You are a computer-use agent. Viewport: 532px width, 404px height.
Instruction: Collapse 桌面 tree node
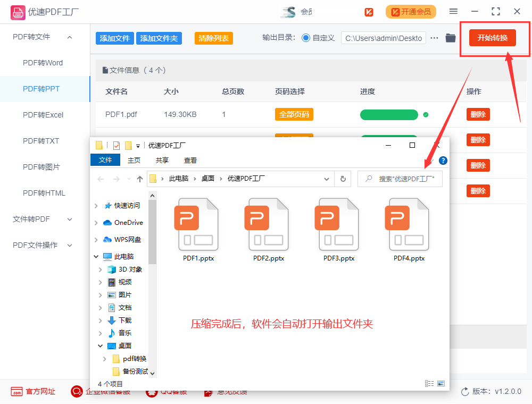pos(101,346)
